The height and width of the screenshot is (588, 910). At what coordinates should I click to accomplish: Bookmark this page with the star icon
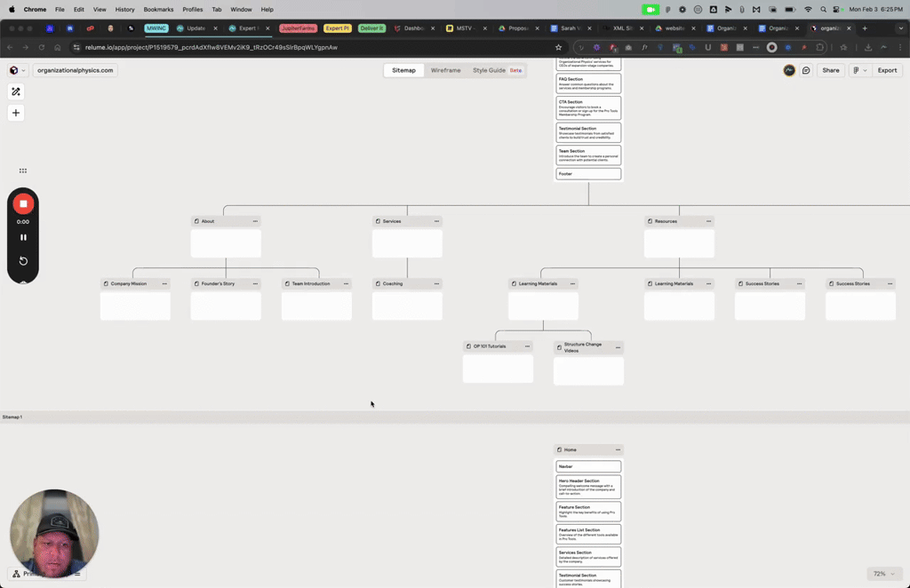point(558,47)
